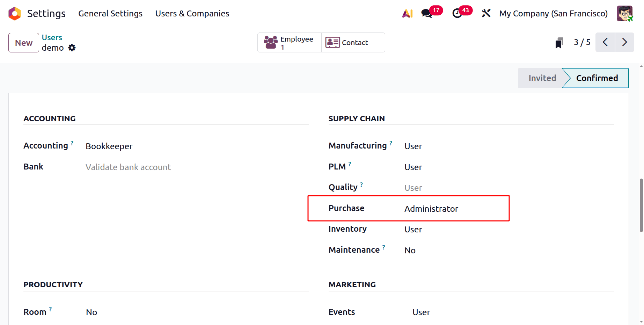Open the General Settings menu

click(110, 13)
